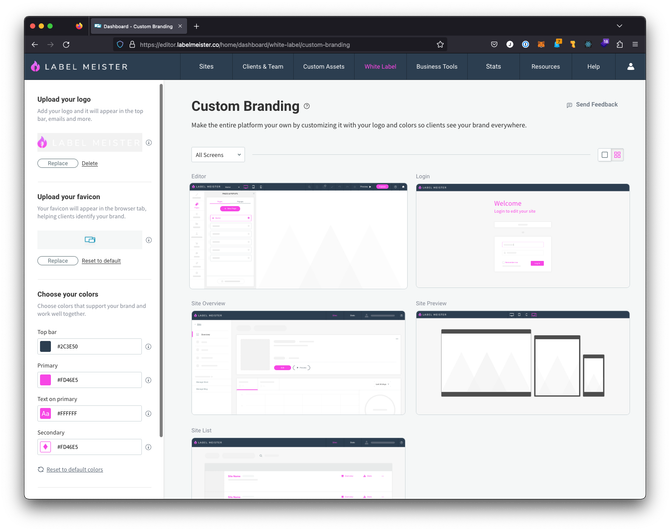Image resolution: width=670 pixels, height=531 pixels.
Task: Click the Pocket save icon
Action: [x=494, y=44]
